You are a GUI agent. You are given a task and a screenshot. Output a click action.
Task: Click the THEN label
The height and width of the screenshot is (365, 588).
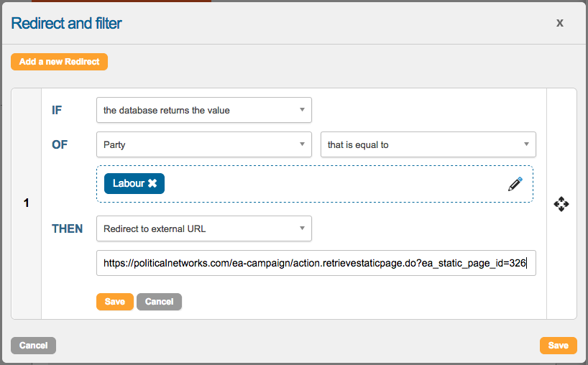tap(67, 228)
